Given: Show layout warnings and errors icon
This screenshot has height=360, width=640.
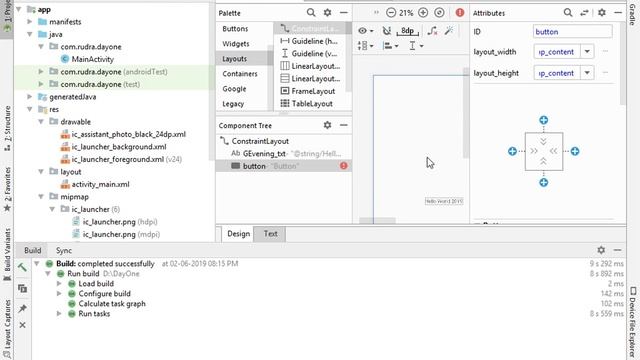Looking at the screenshot, I should click(460, 13).
